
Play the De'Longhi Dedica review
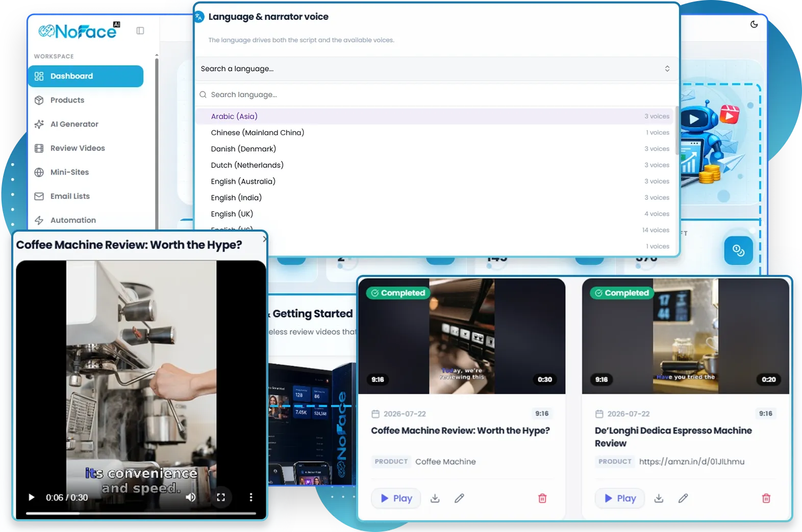620,498
